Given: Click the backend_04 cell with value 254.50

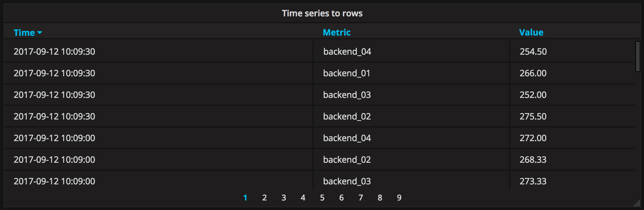Looking at the screenshot, I should [347, 52].
